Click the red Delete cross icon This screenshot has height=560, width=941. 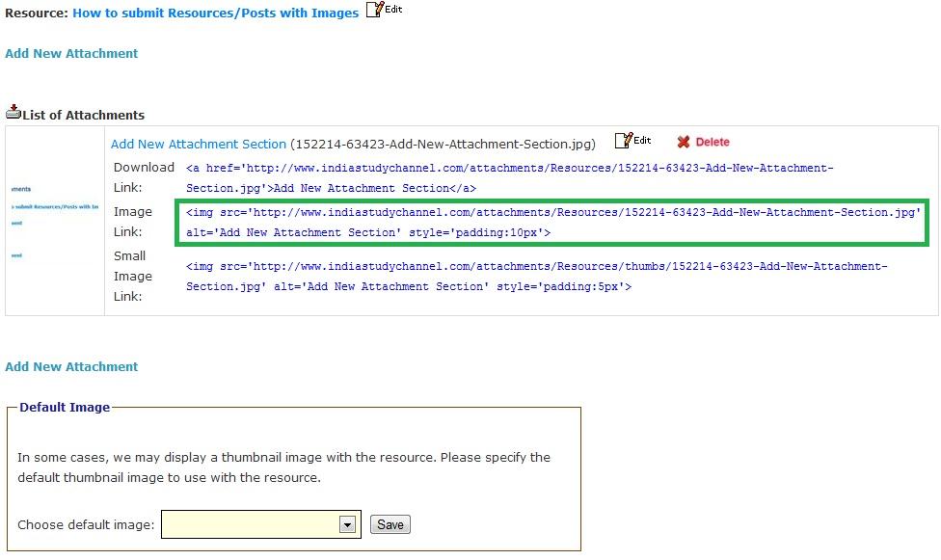coord(683,142)
